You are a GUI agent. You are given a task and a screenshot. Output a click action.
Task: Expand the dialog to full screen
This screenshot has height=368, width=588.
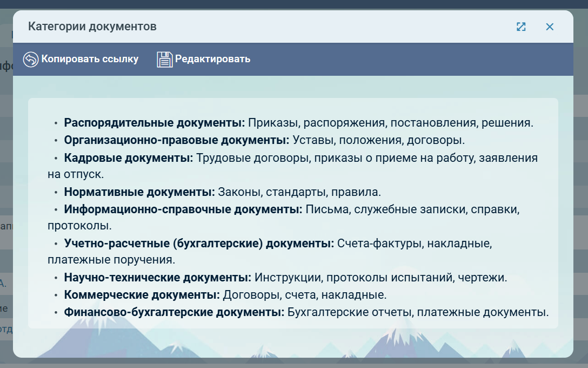coord(521,27)
